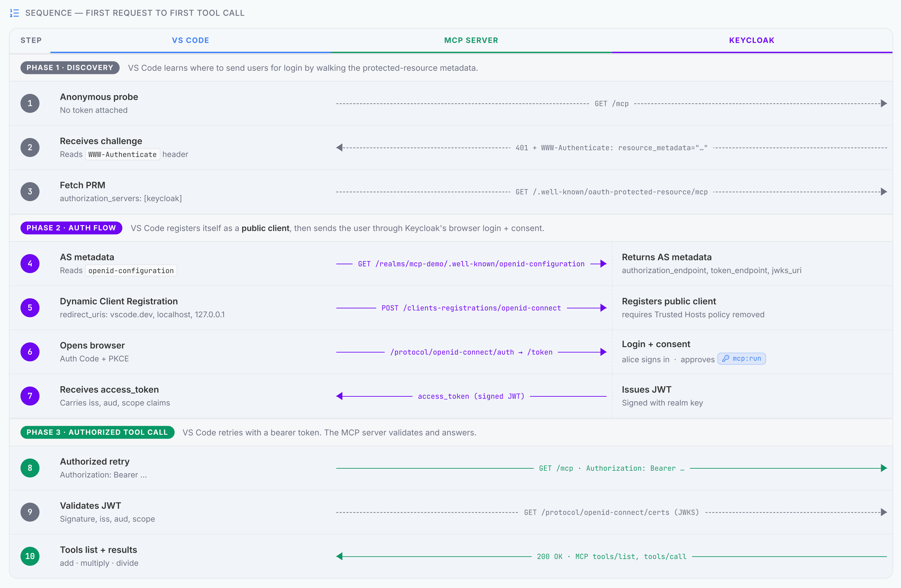901x588 pixels.
Task: Click the 'access_token (signed JWT)' arrow label
Action: [471, 396]
